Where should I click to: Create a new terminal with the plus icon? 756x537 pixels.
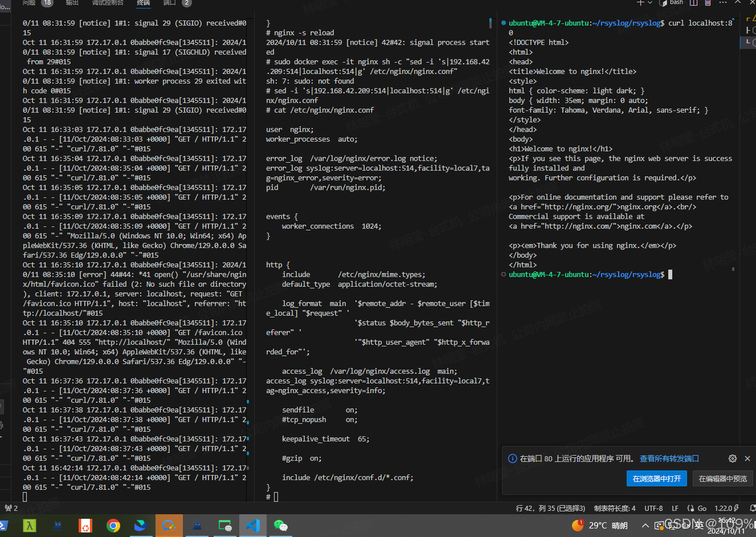640,2
